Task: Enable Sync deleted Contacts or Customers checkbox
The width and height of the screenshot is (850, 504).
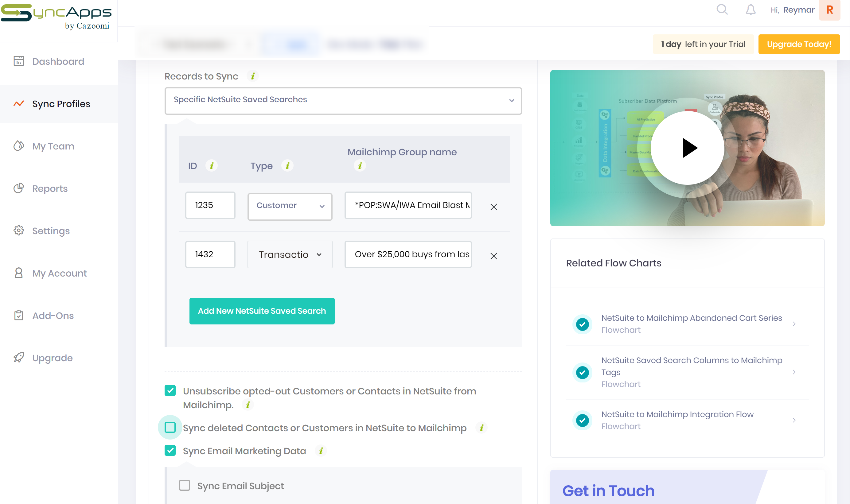Action: click(170, 427)
